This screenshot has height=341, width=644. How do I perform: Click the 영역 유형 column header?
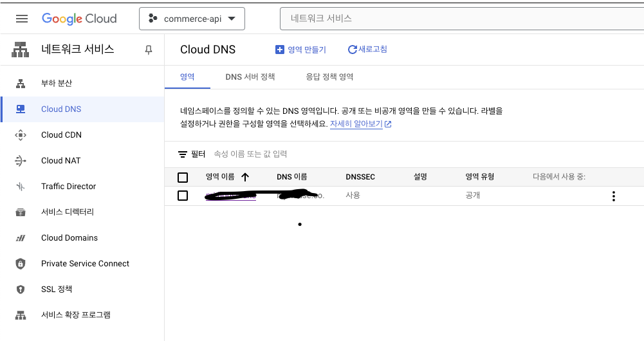tap(480, 177)
